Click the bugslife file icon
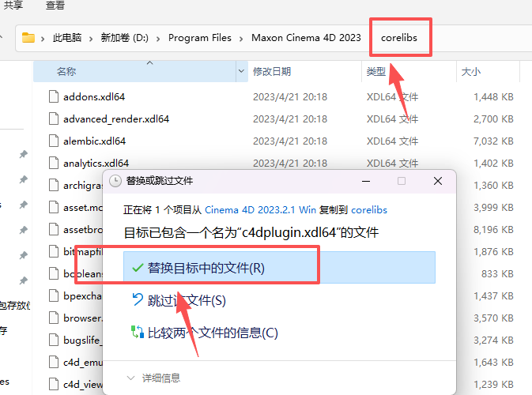532x395 pixels. point(54,340)
